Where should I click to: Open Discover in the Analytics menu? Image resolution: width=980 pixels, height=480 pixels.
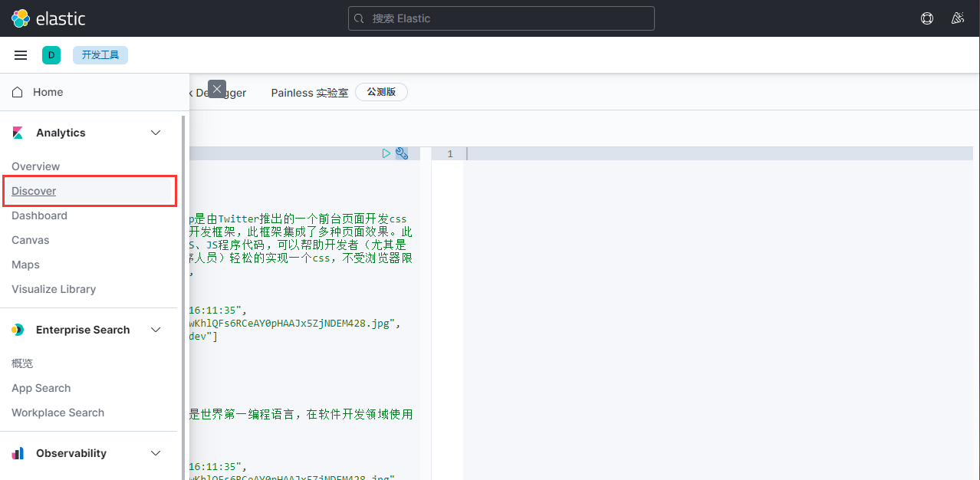point(34,191)
